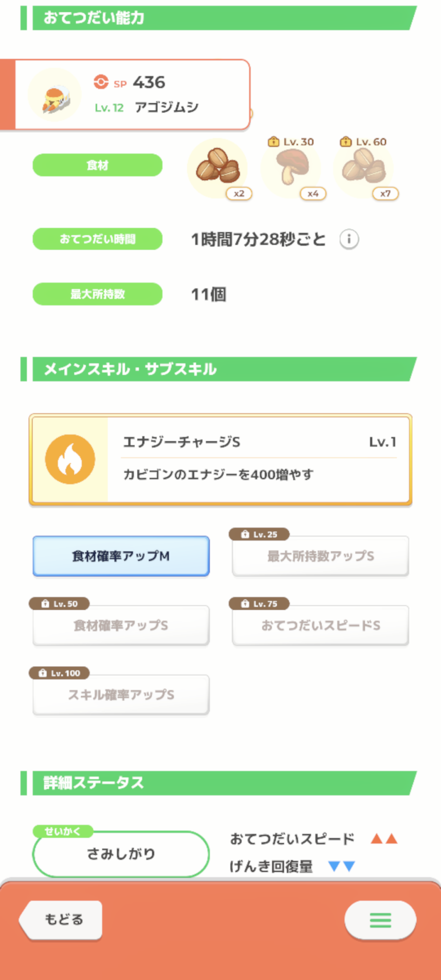The width and height of the screenshot is (441, 980).
Task: Tap the locked スキル確率アップS sub skill
Action: click(x=121, y=695)
